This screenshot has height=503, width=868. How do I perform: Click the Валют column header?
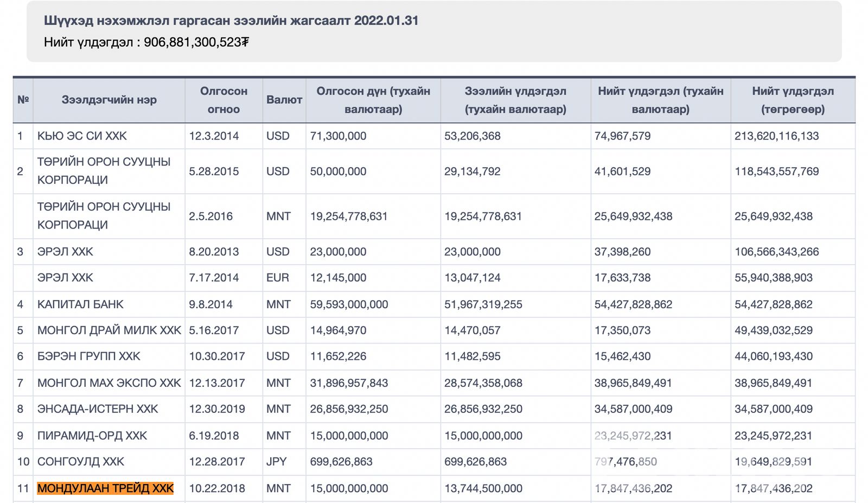click(284, 100)
